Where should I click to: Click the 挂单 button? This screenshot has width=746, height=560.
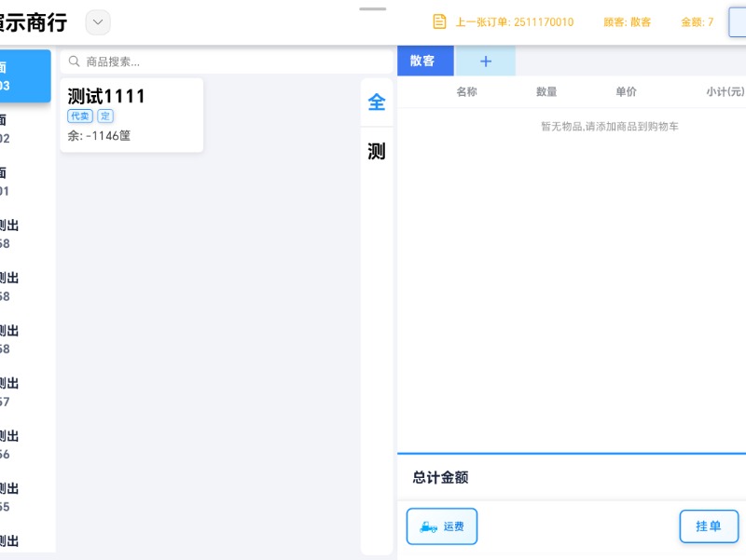709,526
